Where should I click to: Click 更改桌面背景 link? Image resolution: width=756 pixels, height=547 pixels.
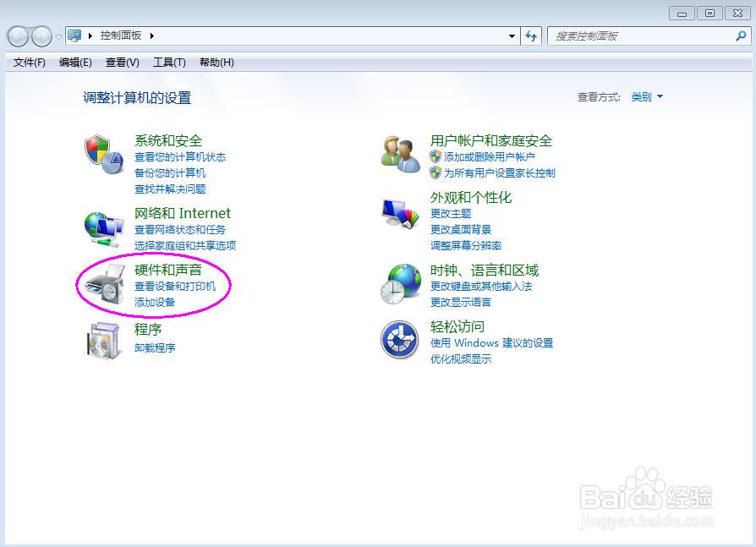461,229
